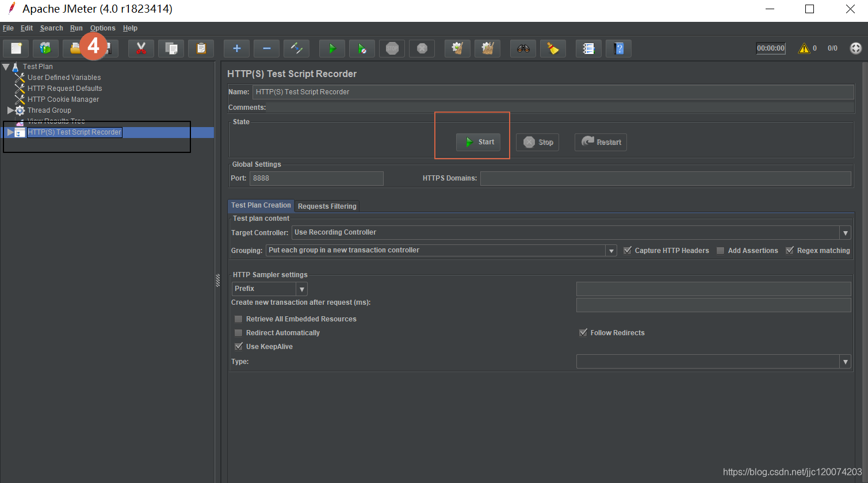Click the HTTPS Domains input field
Image resolution: width=868 pixels, height=483 pixels.
(x=666, y=178)
